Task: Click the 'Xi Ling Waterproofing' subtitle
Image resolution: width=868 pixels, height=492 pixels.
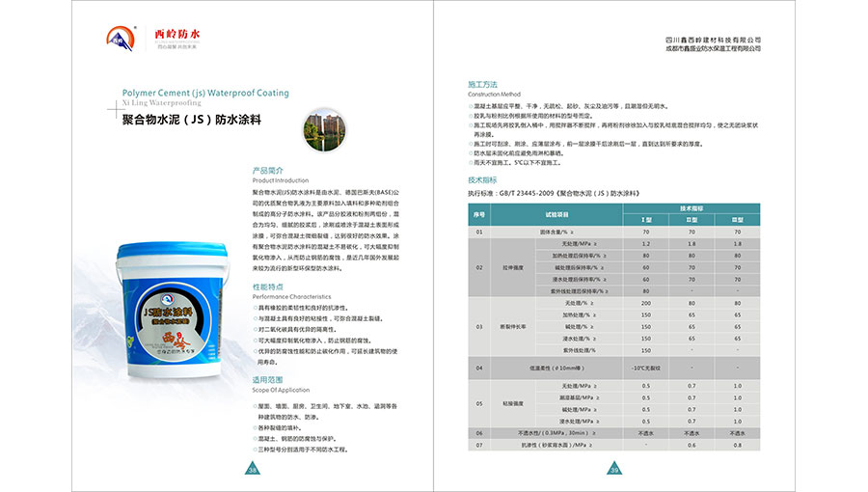Action: [162, 102]
